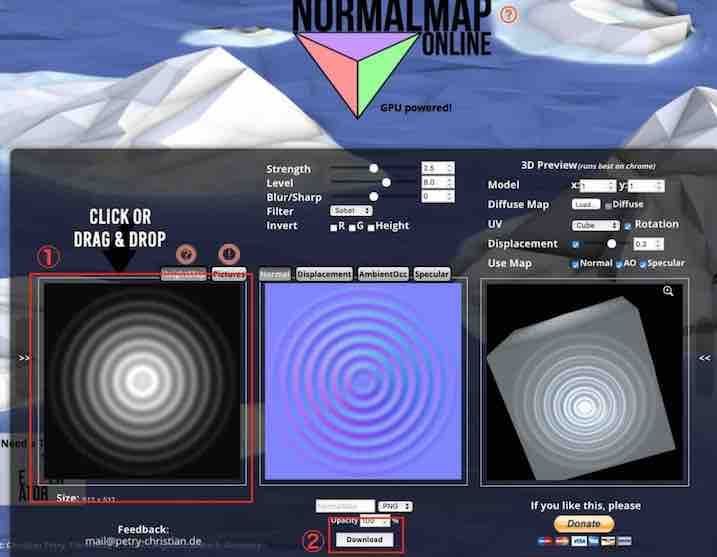Viewport: 717px width, 557px height.
Task: Click the file name input field
Action: coord(345,506)
